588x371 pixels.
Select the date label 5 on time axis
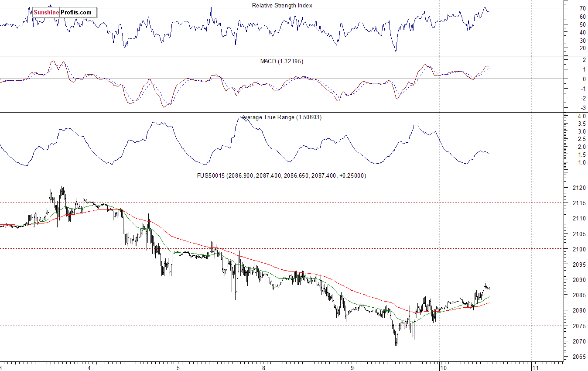click(177, 368)
